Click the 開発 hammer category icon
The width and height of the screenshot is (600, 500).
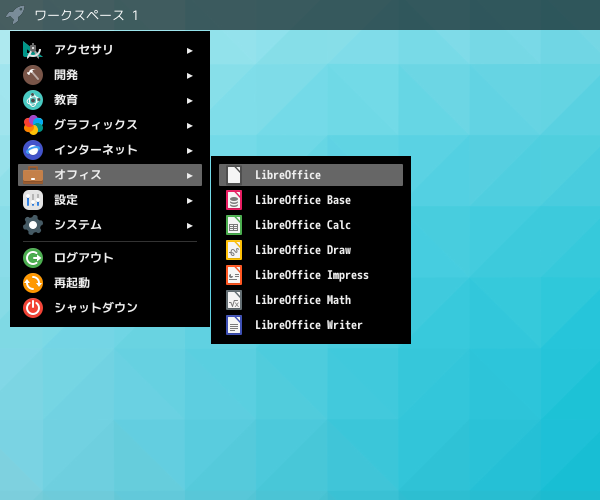click(x=33, y=75)
